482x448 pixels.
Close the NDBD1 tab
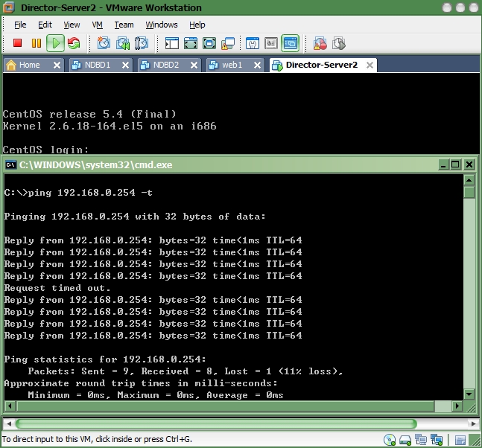[125, 65]
